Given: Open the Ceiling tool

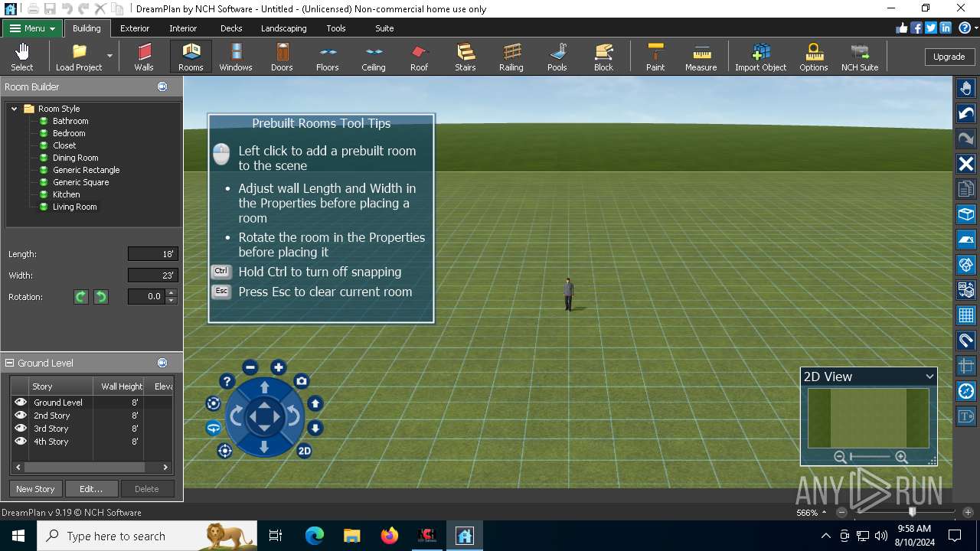Looking at the screenshot, I should tap(374, 57).
